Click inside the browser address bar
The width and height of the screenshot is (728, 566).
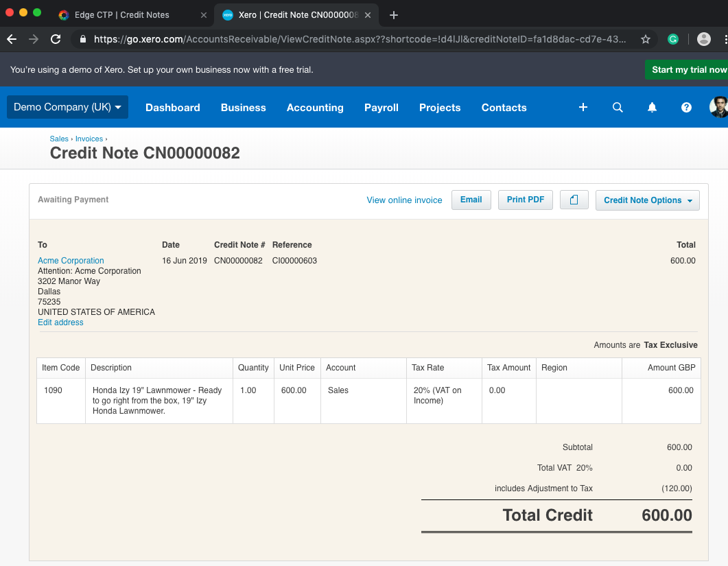tap(343, 39)
